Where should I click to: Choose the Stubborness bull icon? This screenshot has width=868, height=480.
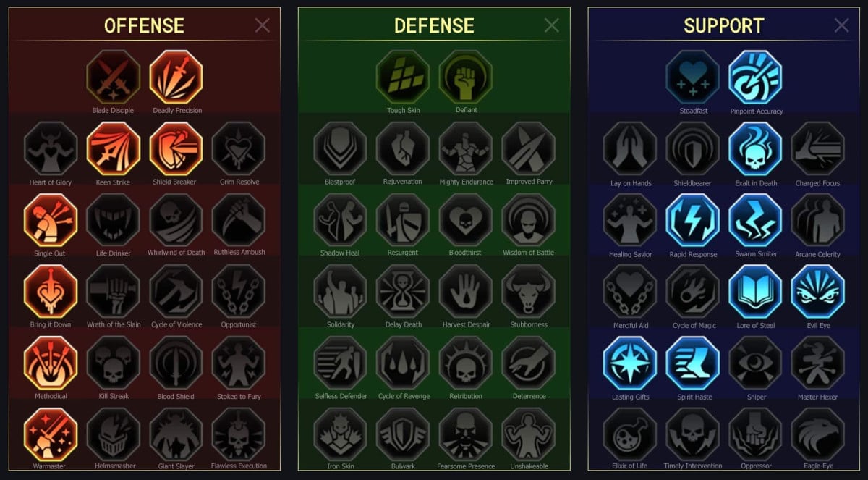[x=529, y=292]
